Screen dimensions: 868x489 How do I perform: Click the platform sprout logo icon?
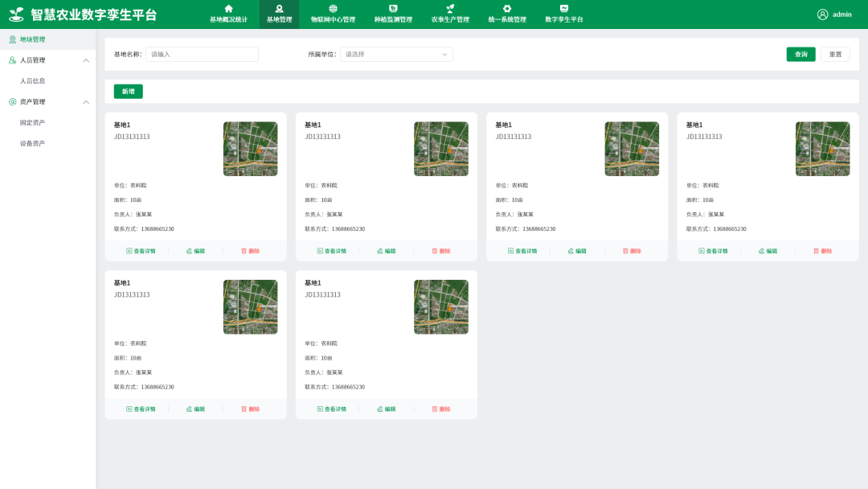(17, 14)
